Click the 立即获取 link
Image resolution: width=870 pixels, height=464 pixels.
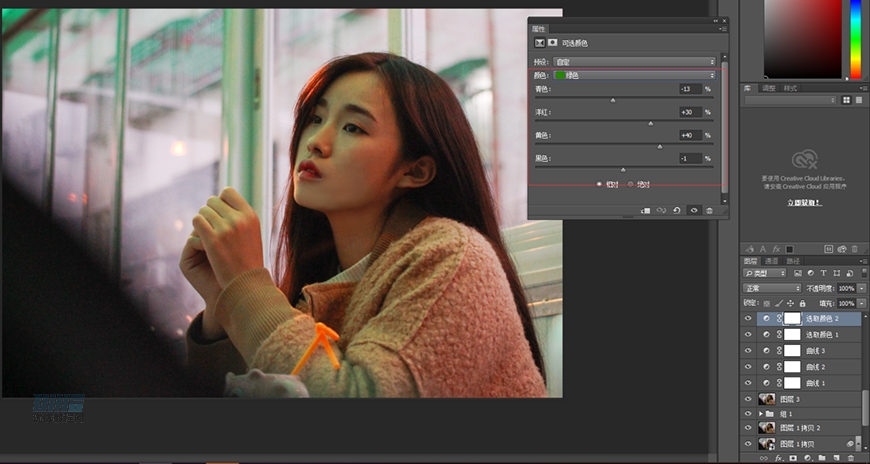pyautogui.click(x=805, y=203)
